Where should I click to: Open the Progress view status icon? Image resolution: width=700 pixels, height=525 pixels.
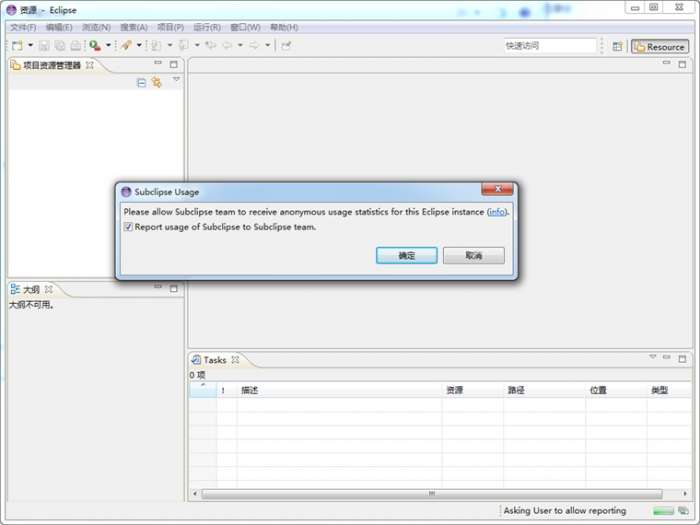tap(683, 510)
